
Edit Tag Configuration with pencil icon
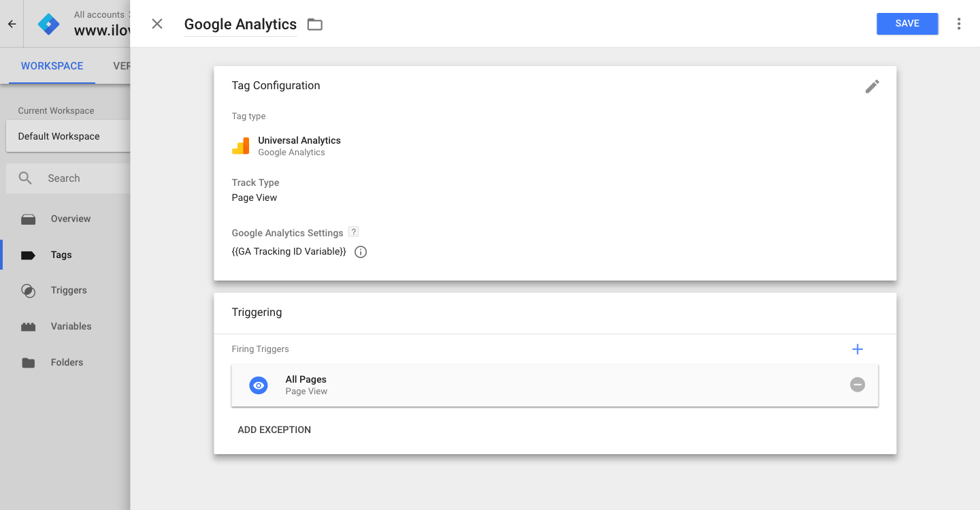point(872,86)
